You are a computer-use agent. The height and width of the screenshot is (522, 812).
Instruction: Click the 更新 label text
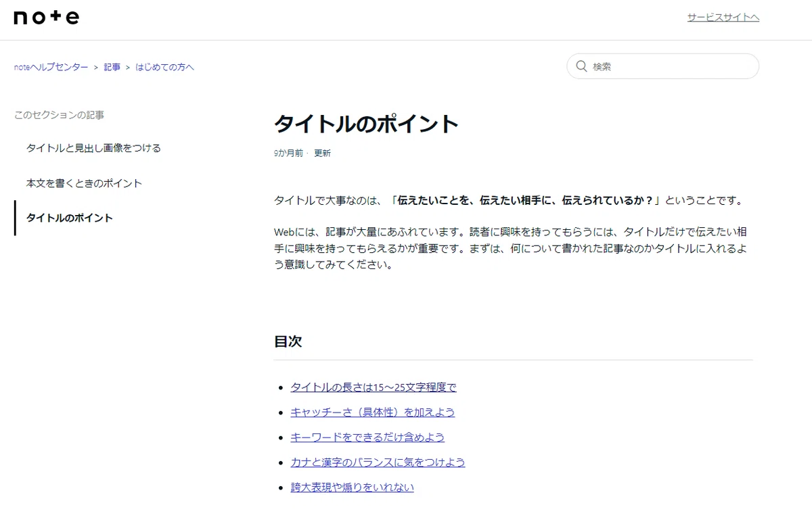(x=322, y=153)
